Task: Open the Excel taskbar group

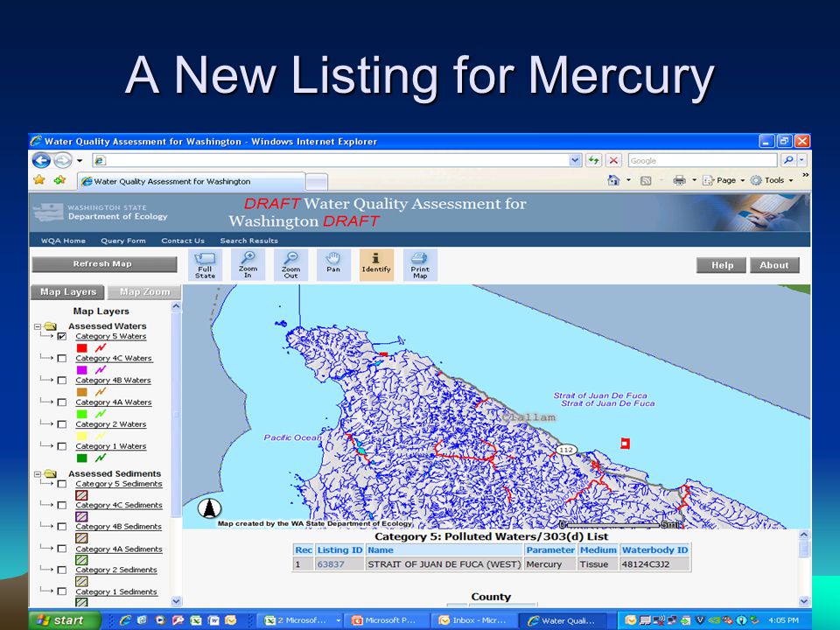Action: [x=300, y=620]
